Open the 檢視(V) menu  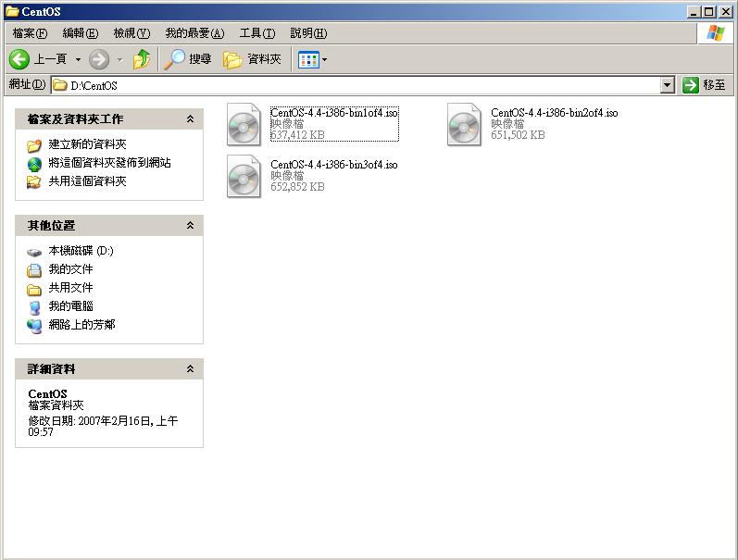(131, 33)
